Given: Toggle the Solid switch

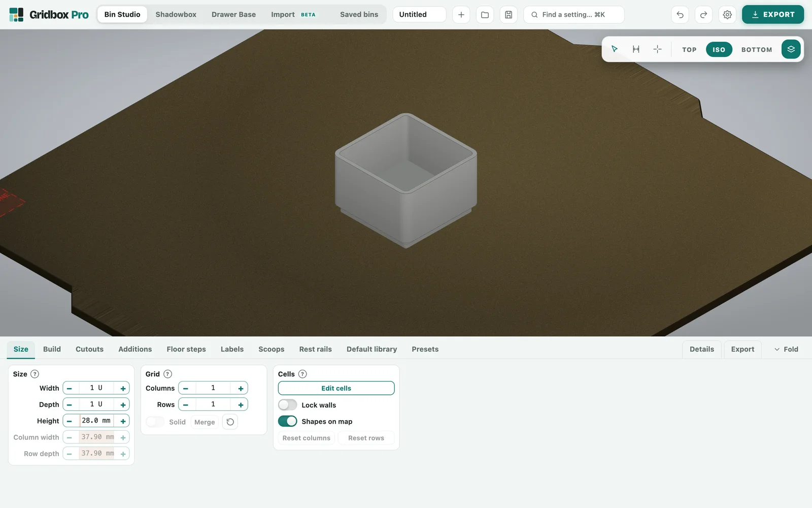Looking at the screenshot, I should [155, 422].
